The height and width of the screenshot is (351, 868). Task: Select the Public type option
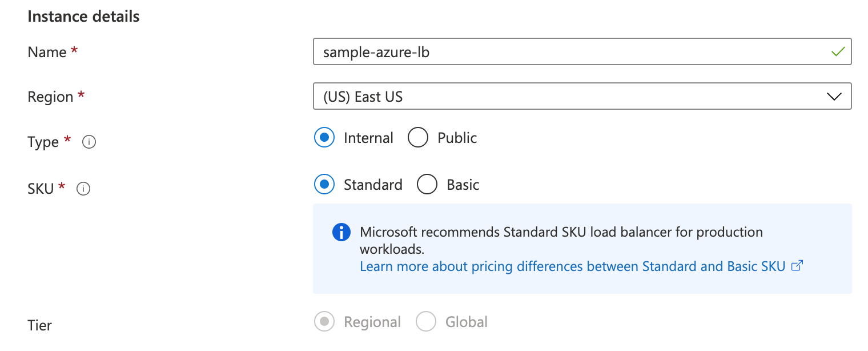[x=418, y=138]
